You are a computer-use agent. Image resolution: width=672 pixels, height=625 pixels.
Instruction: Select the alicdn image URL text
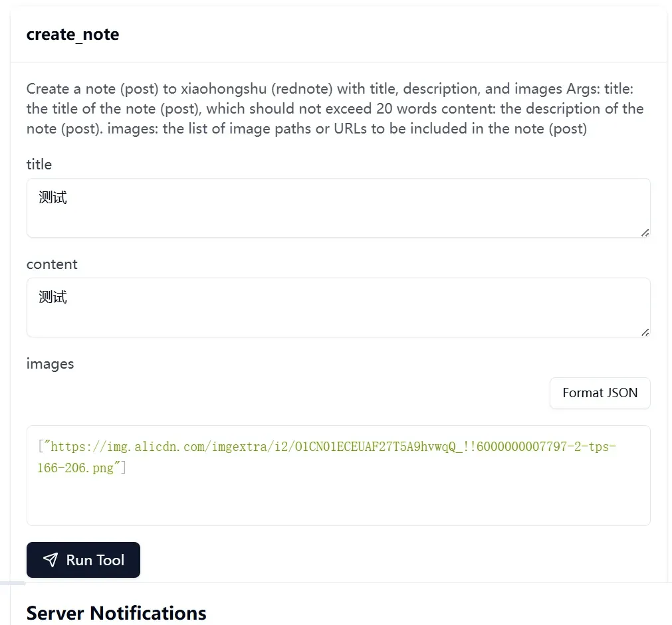click(x=326, y=457)
